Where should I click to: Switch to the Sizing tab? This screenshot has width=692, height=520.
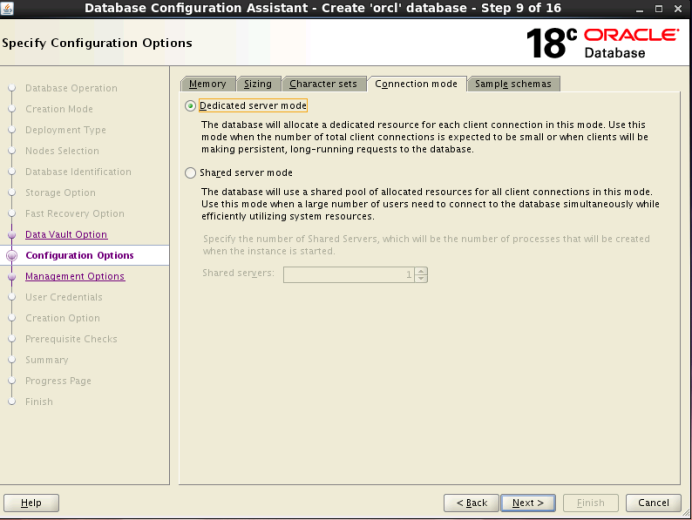click(x=258, y=84)
